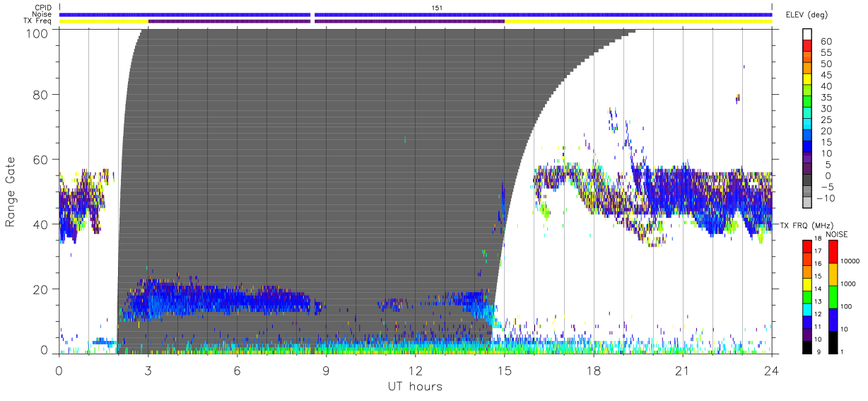Viewport: 868px width, 401px height.
Task: Click the Range Gate axis tick '20'
Action: 41,289
